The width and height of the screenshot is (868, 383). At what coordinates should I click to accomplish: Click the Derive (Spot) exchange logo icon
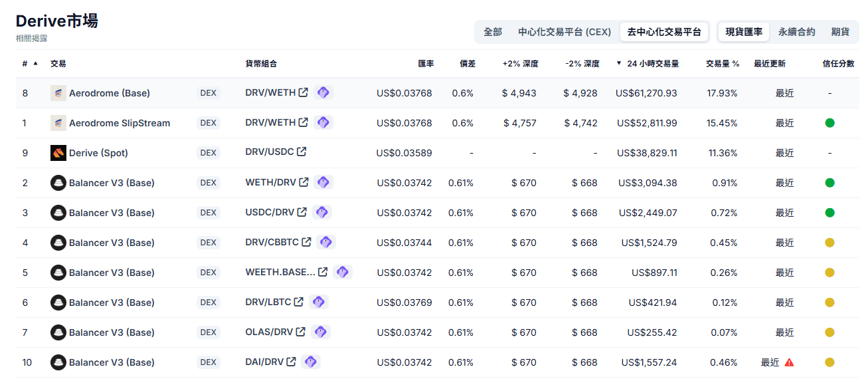click(58, 153)
